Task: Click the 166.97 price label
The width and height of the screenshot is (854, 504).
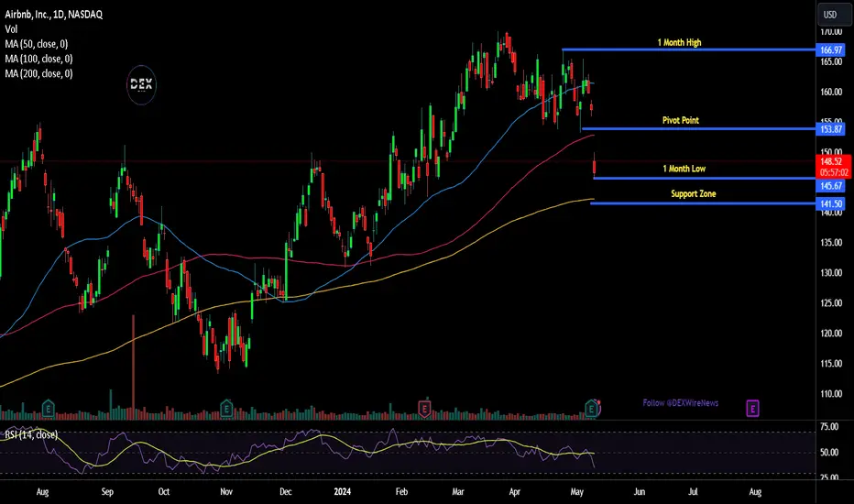Action: point(831,50)
